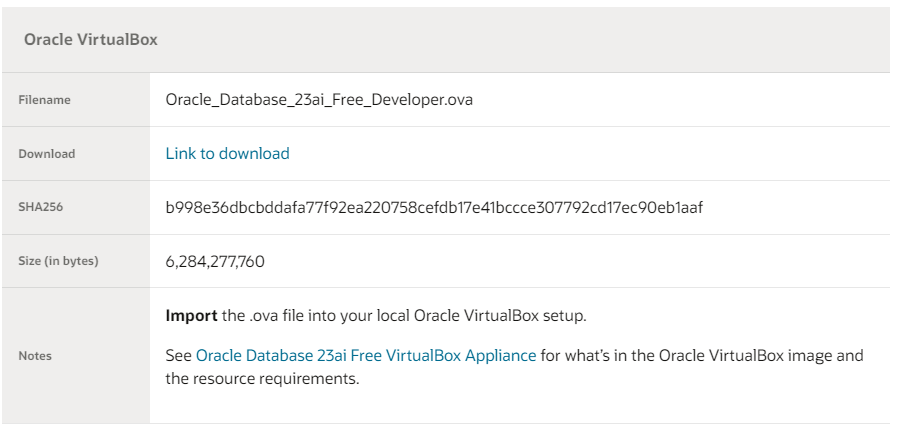Click the text 'the resource requirements.'
This screenshot has height=428, width=905.
click(x=263, y=379)
